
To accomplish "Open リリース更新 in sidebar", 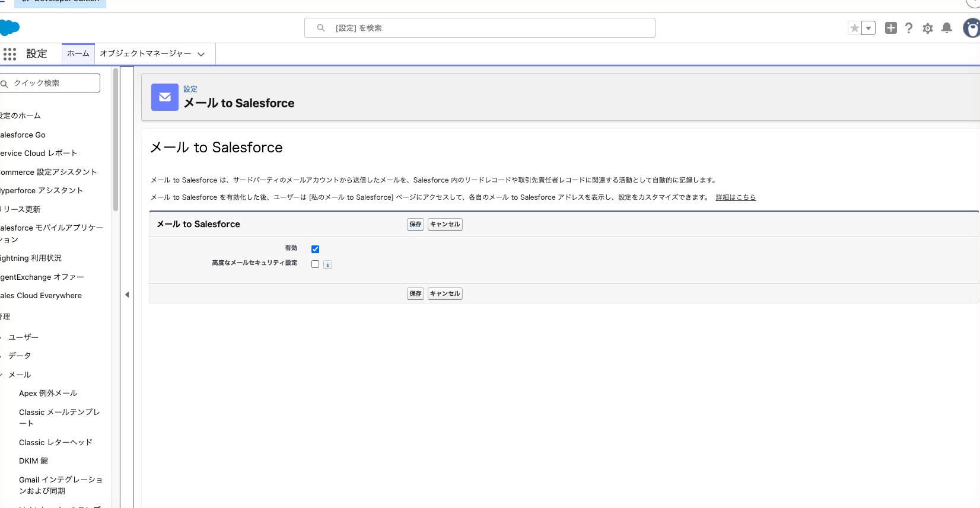I will 20,209.
